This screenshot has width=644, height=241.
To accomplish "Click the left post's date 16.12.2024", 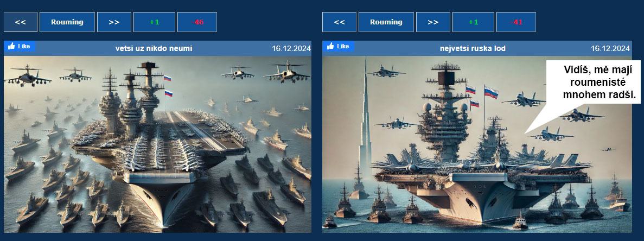I will pyautogui.click(x=291, y=48).
